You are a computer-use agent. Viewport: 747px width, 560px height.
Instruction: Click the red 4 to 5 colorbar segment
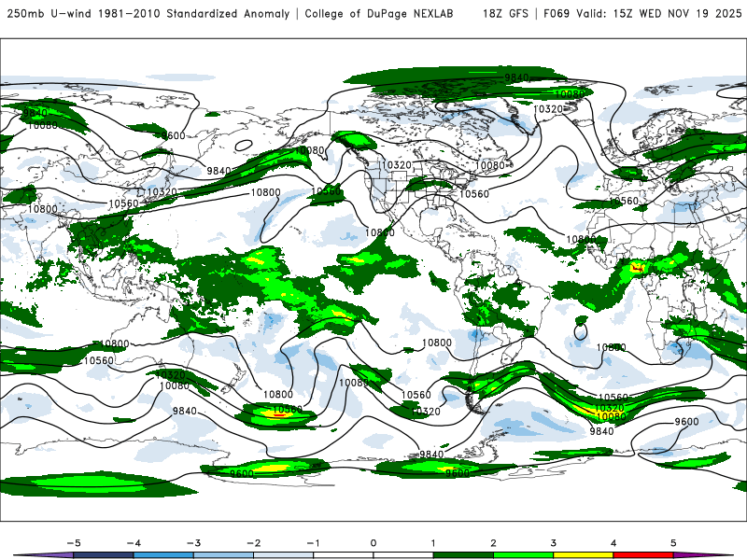click(643, 555)
